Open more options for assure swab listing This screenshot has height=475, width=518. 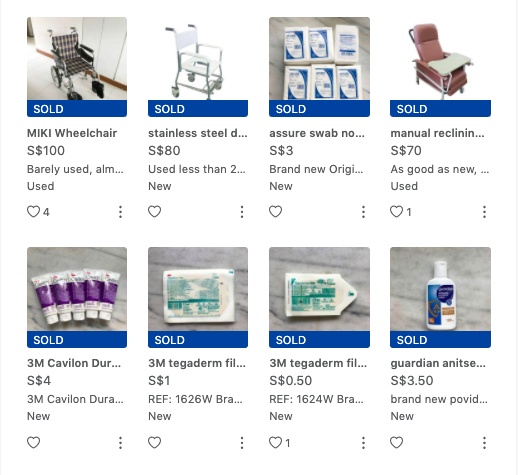[363, 212]
